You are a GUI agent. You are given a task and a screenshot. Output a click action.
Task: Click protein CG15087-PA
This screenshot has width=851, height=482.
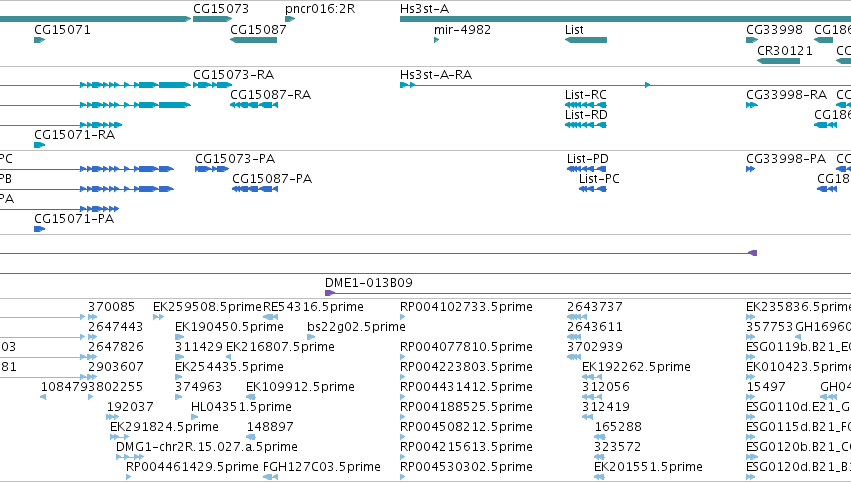[x=272, y=179]
